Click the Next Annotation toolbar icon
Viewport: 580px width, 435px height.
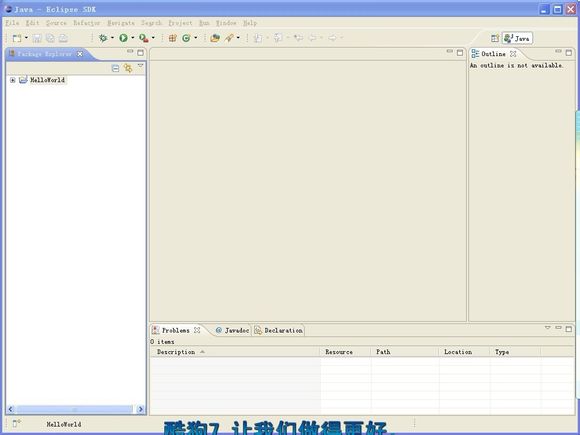[258, 38]
